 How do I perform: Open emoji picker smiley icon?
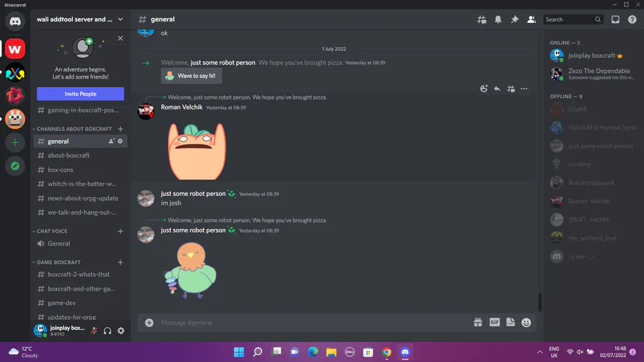(x=526, y=323)
